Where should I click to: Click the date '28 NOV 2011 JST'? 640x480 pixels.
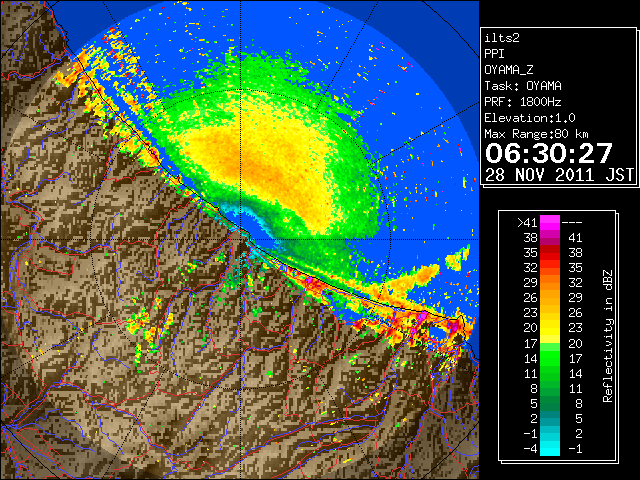(559, 175)
